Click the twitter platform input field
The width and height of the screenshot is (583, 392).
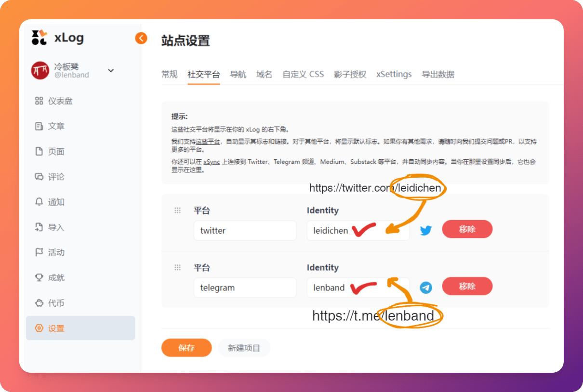(x=245, y=231)
